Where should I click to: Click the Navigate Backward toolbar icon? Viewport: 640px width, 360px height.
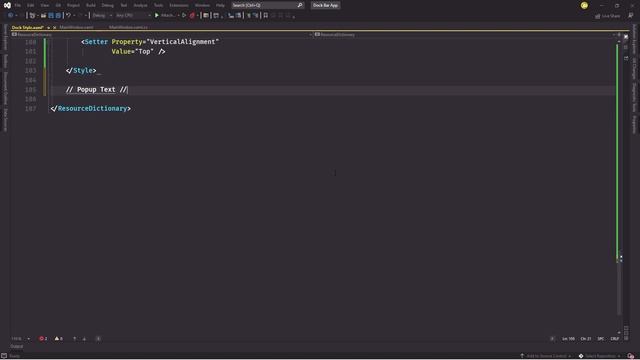point(10,16)
